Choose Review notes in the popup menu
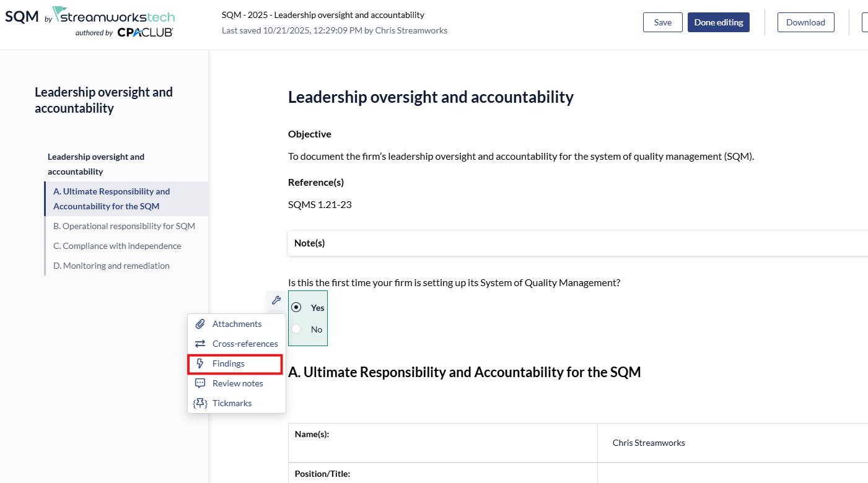The width and height of the screenshot is (868, 483). click(237, 383)
